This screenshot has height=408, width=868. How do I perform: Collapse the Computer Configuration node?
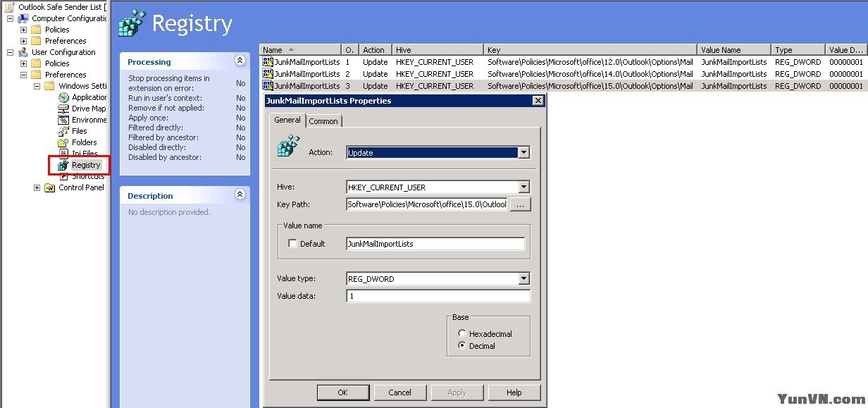click(x=10, y=18)
